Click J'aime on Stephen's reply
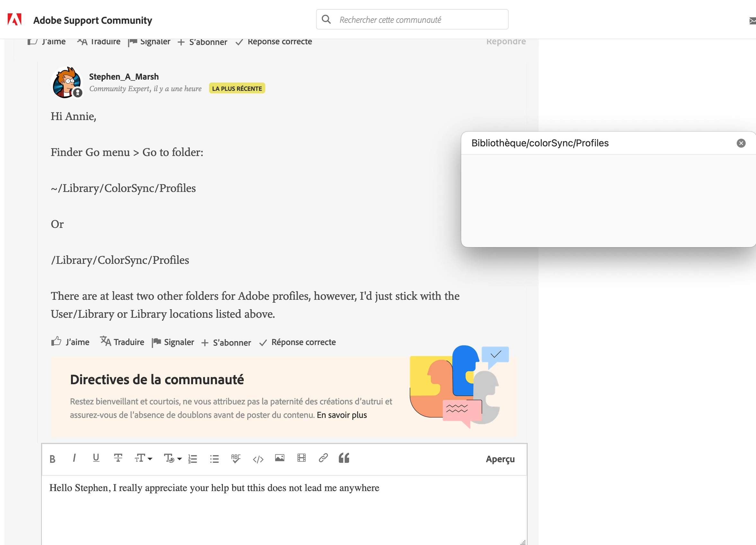The image size is (756, 545). coord(70,342)
